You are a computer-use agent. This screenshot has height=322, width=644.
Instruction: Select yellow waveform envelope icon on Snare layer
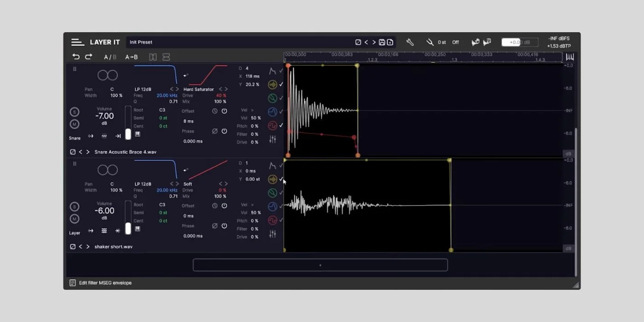[x=272, y=85]
